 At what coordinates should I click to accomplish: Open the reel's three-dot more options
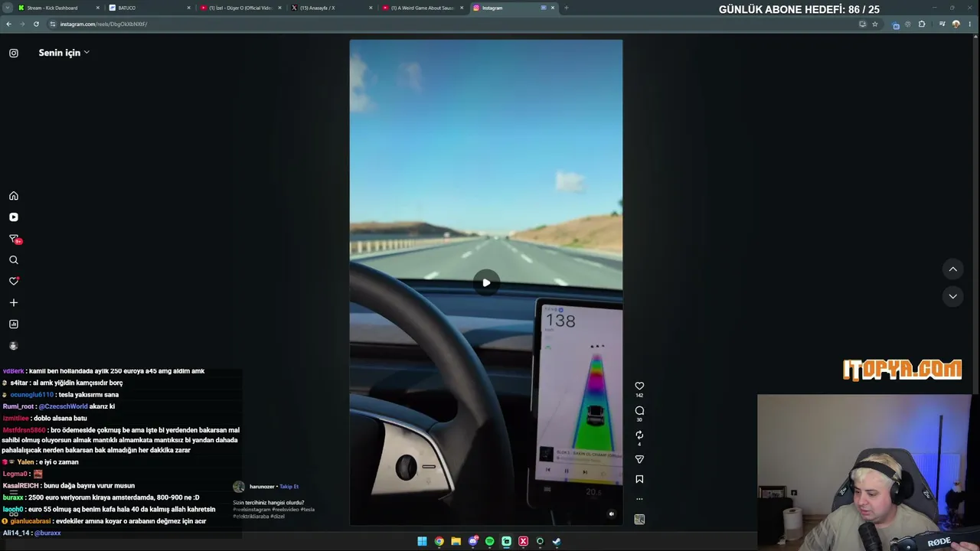(639, 499)
